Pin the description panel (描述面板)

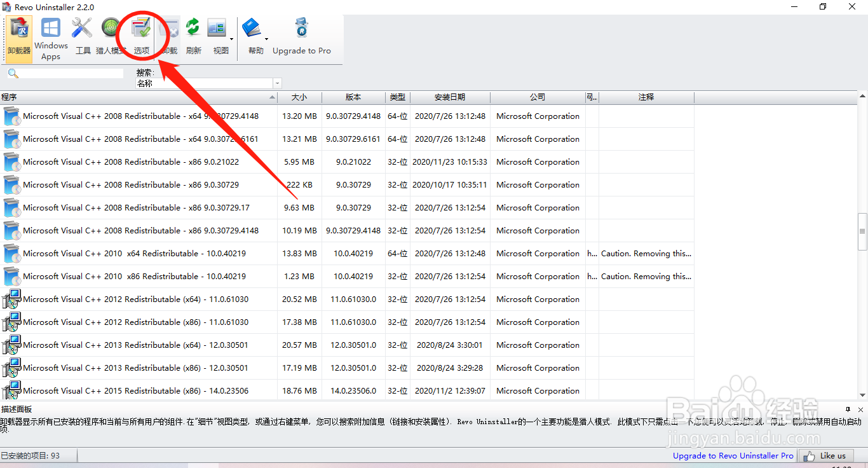tap(848, 410)
